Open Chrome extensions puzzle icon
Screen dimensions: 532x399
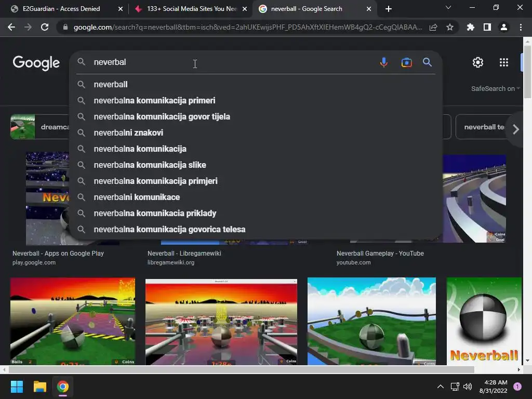click(x=471, y=27)
